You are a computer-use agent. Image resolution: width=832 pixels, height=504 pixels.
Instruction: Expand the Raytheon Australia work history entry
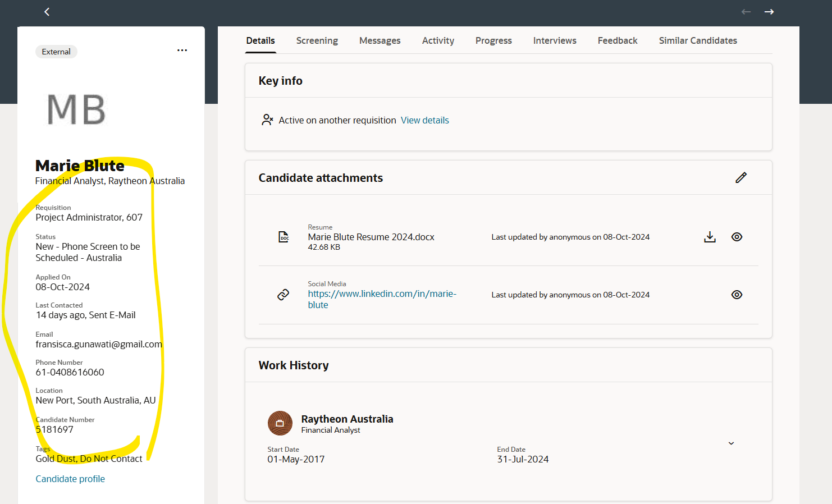[x=731, y=443]
